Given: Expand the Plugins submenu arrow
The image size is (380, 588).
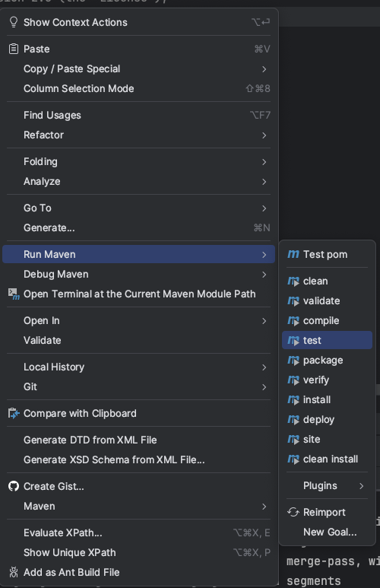Looking at the screenshot, I should (x=361, y=486).
